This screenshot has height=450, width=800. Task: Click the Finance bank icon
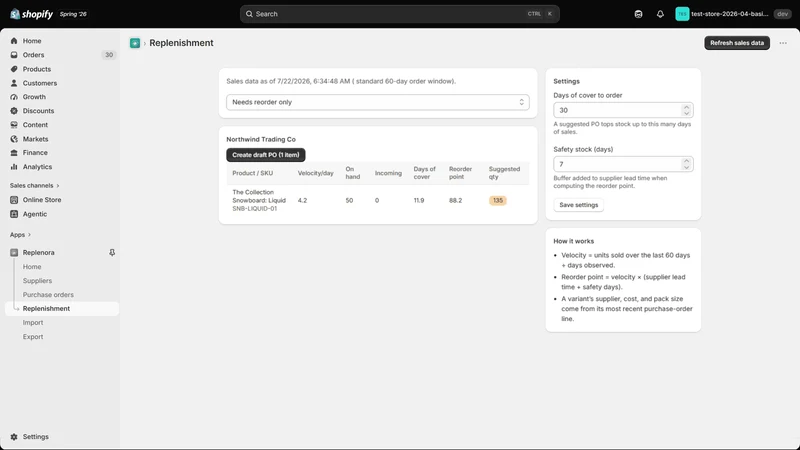[x=14, y=153]
